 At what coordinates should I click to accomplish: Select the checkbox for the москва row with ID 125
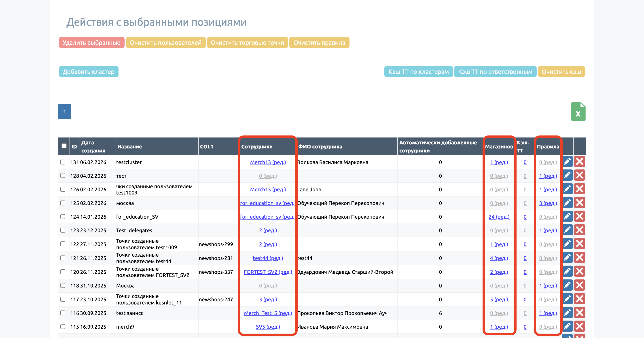point(63,203)
